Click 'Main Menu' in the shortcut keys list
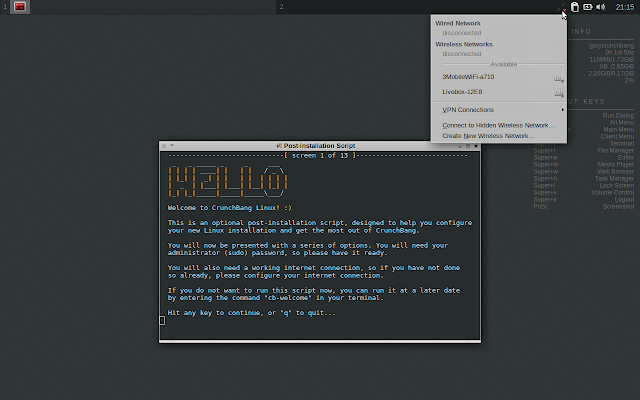The height and width of the screenshot is (400, 640). (618, 129)
